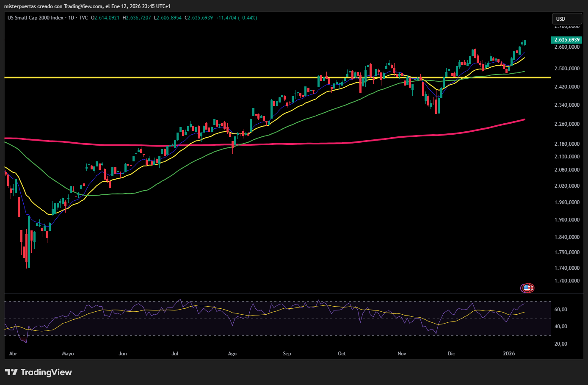Click the +11,4704 (+0,44%) change value
This screenshot has height=385, width=588.
point(236,18)
